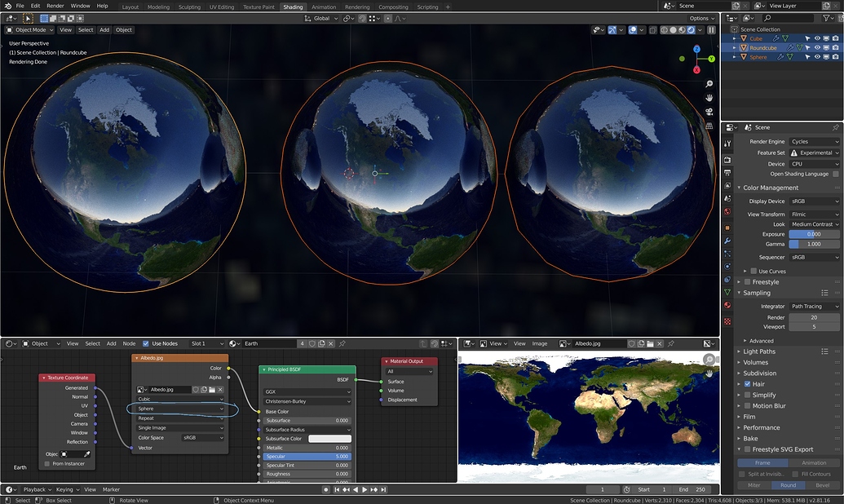Select the Rendered viewport shading icon
The height and width of the screenshot is (504, 844).
tap(691, 29)
